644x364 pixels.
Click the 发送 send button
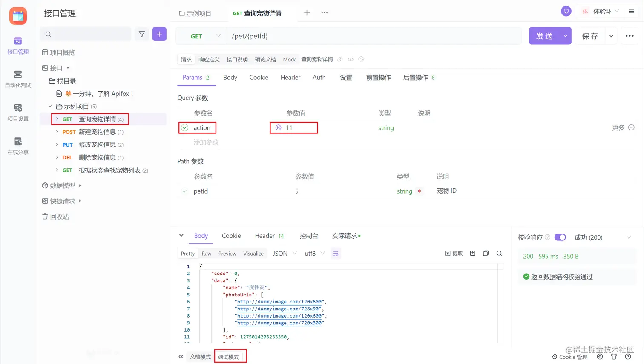(544, 36)
